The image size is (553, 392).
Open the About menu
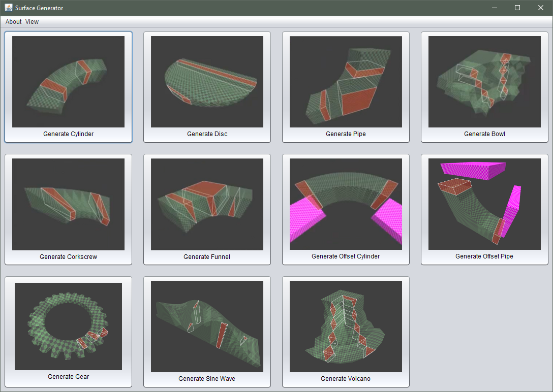[14, 22]
